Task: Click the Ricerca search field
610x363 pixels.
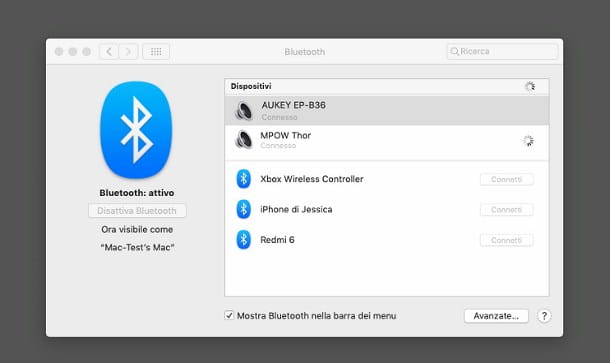Action: (x=502, y=51)
